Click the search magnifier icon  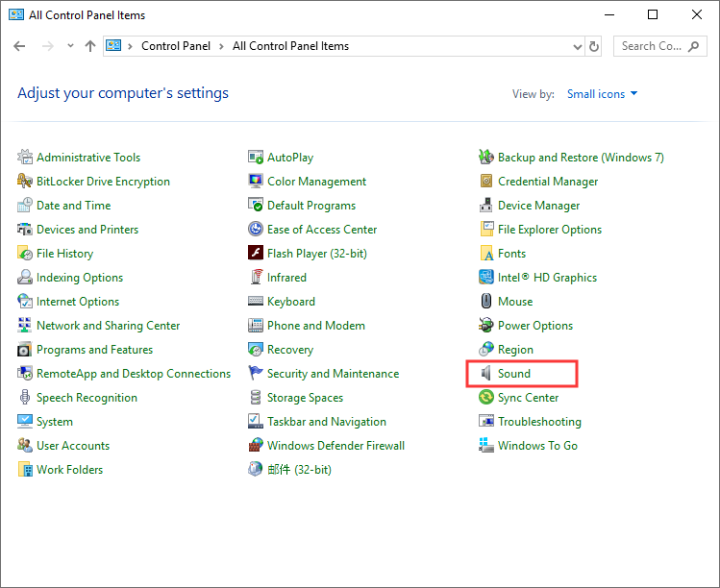point(694,46)
